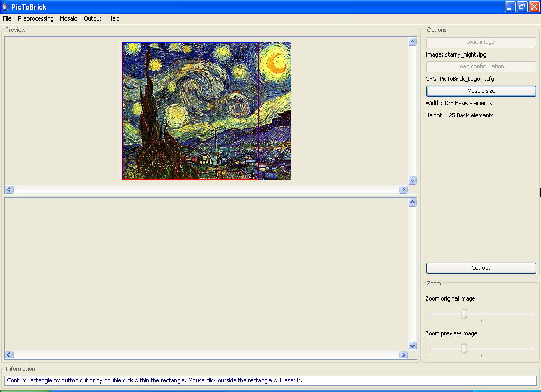541x392 pixels.
Task: Open the Help menu
Action: tap(114, 18)
